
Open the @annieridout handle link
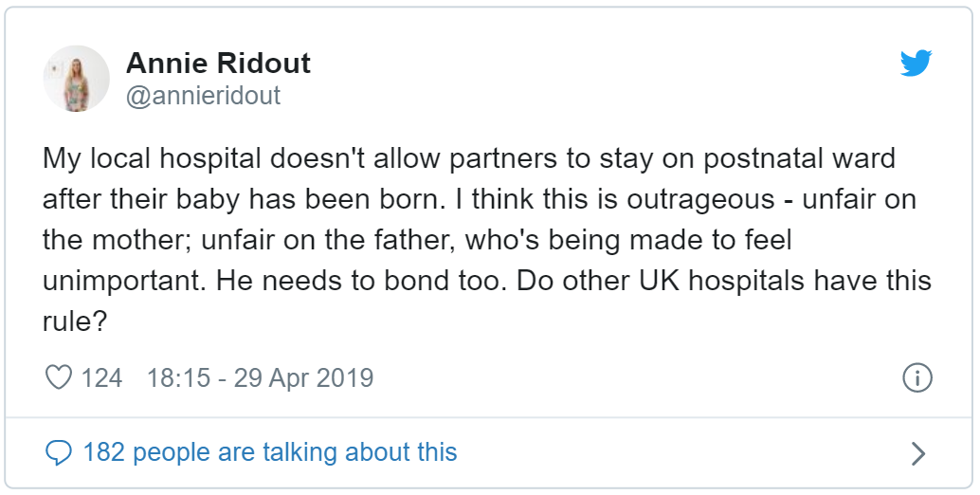click(x=203, y=96)
